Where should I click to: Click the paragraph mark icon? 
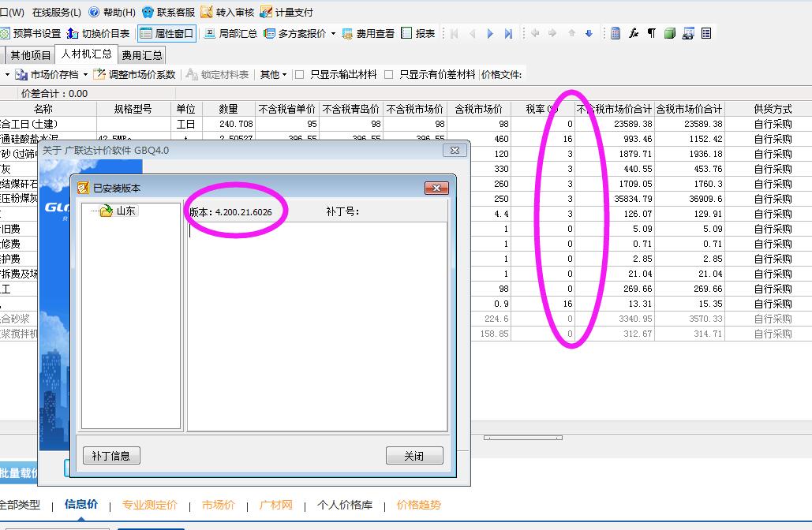tap(652, 34)
